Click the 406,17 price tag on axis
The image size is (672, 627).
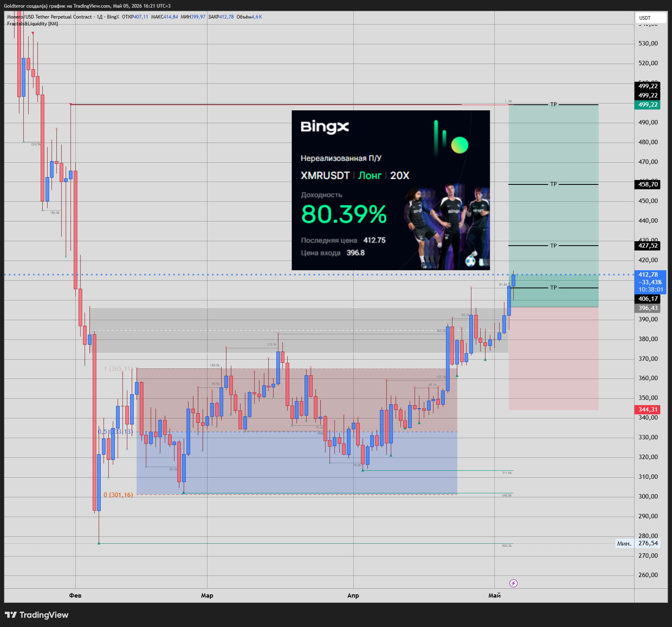tap(647, 299)
